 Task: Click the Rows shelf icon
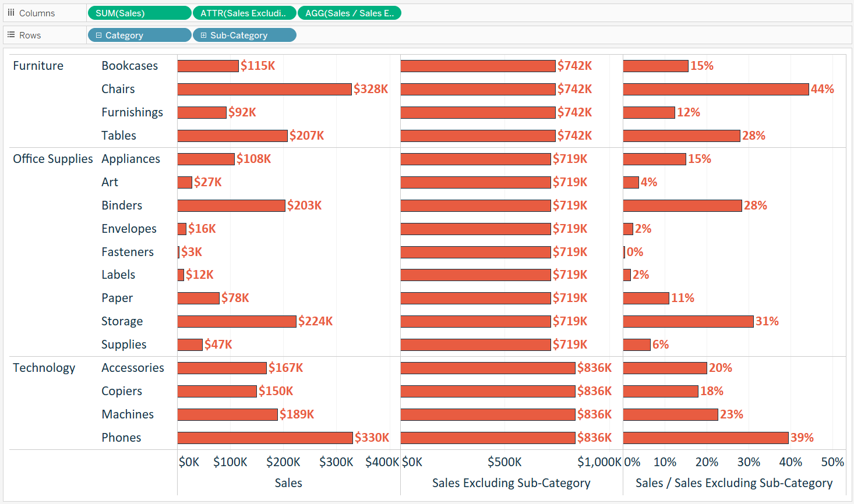pyautogui.click(x=10, y=35)
